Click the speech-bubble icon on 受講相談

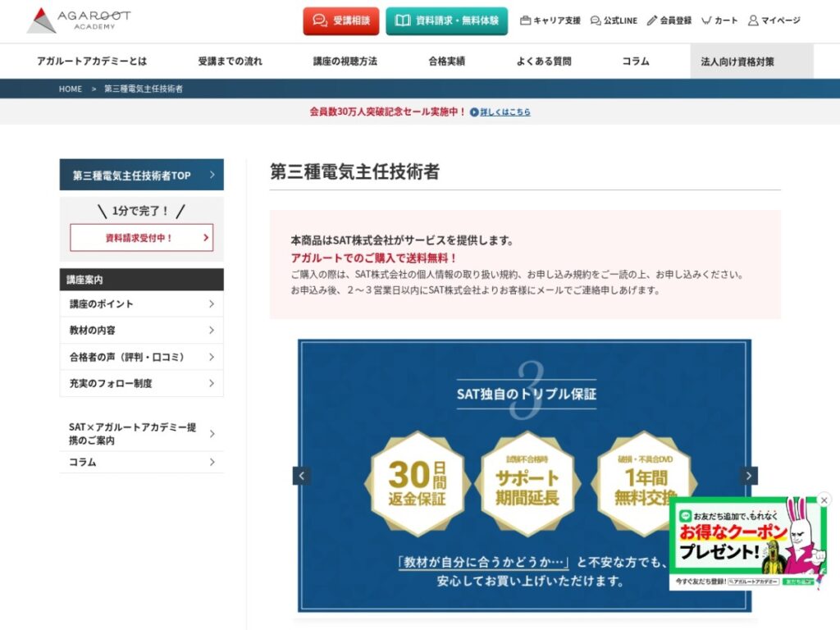click(320, 21)
